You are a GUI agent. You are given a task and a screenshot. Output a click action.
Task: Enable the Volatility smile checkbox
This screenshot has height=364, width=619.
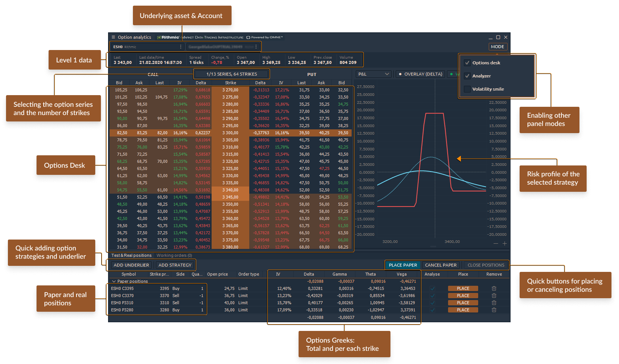point(467,89)
